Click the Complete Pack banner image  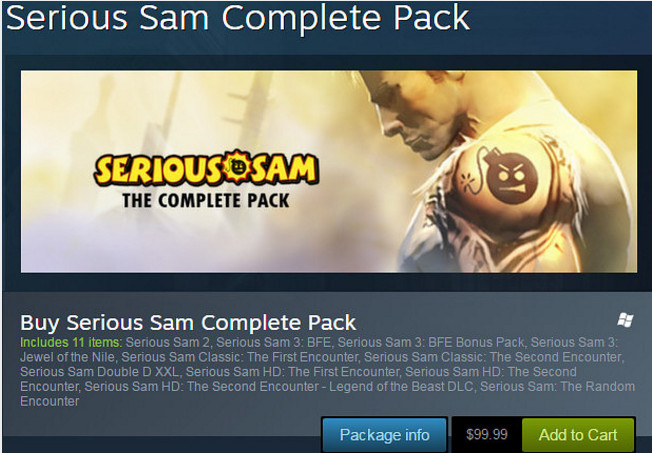pos(328,171)
